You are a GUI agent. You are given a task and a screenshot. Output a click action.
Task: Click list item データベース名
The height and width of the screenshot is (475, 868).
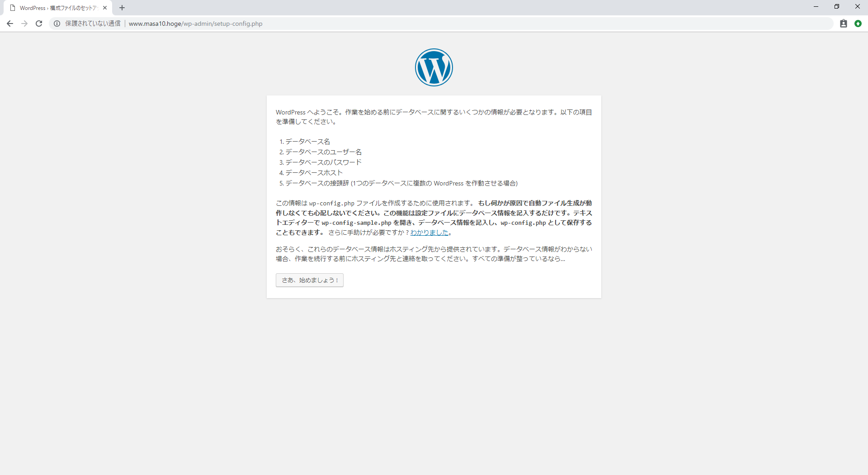tap(308, 142)
